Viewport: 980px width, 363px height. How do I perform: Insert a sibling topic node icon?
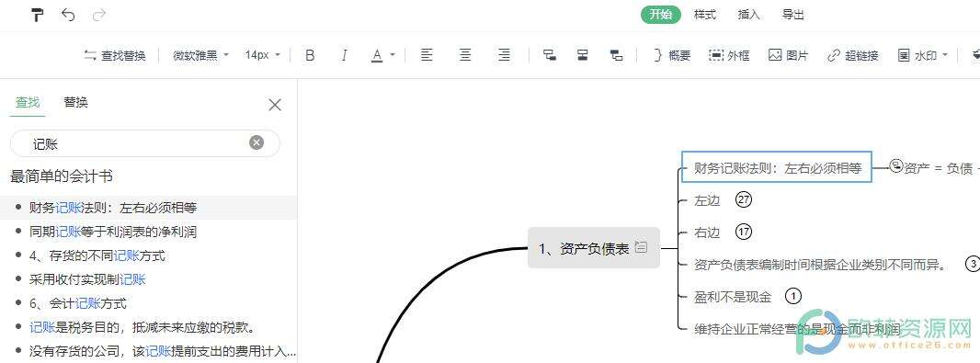583,55
